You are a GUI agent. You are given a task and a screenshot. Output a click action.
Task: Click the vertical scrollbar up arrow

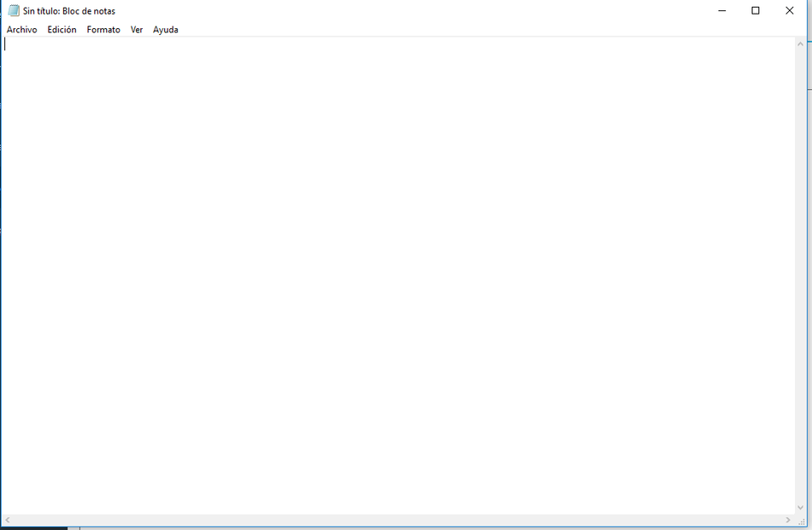801,44
